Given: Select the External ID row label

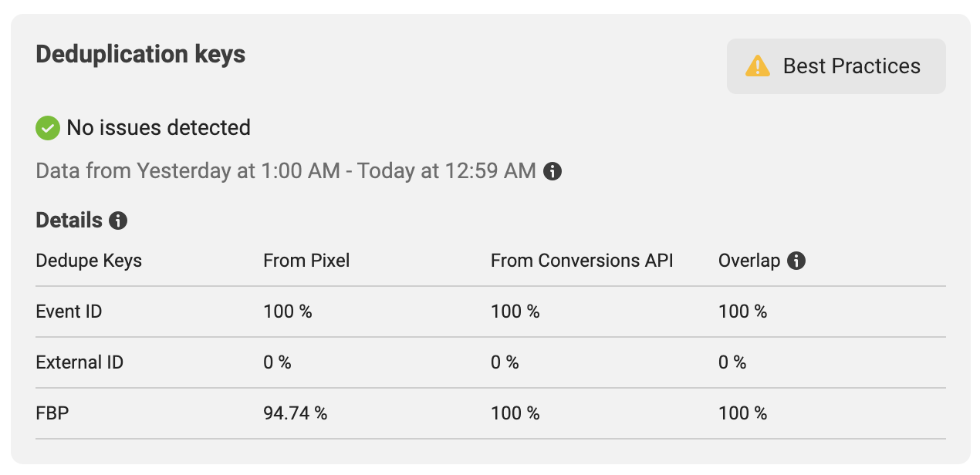Looking at the screenshot, I should pos(79,362).
